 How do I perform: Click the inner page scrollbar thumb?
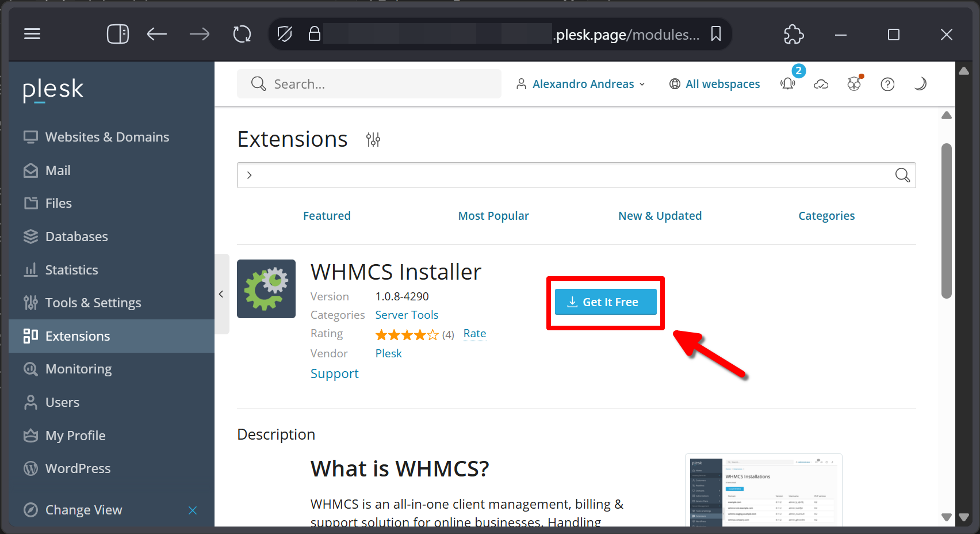tap(947, 221)
